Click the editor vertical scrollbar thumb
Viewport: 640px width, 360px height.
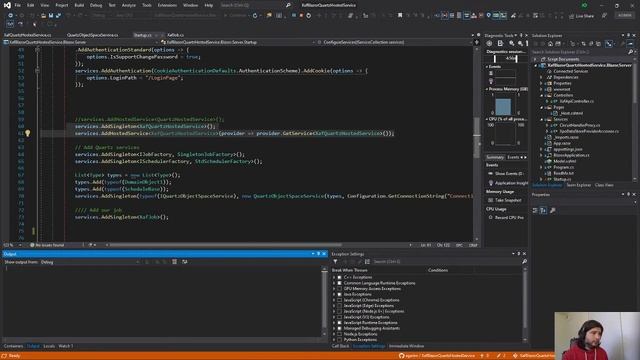click(x=476, y=137)
